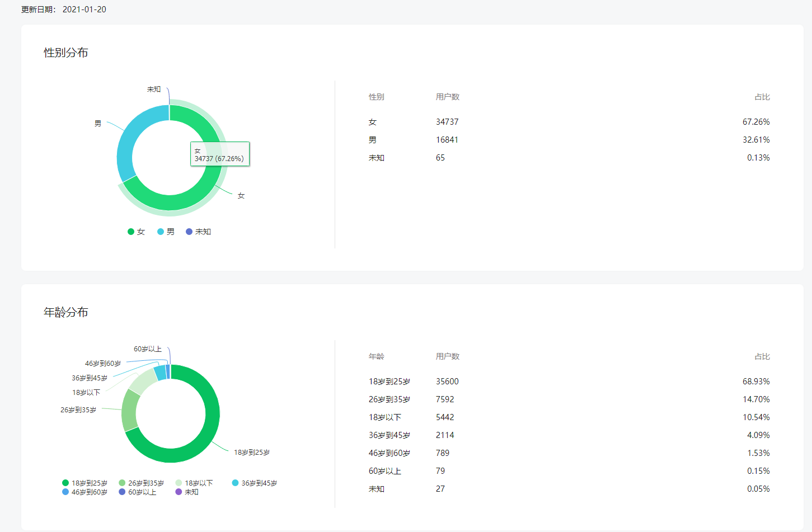The image size is (812, 532).
Task: Click the user count 79
Action: point(440,471)
